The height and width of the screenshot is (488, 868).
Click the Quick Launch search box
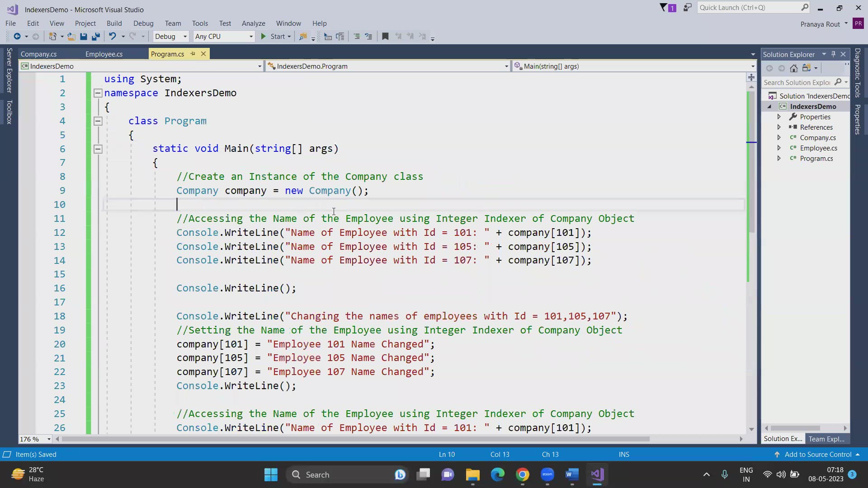(754, 8)
